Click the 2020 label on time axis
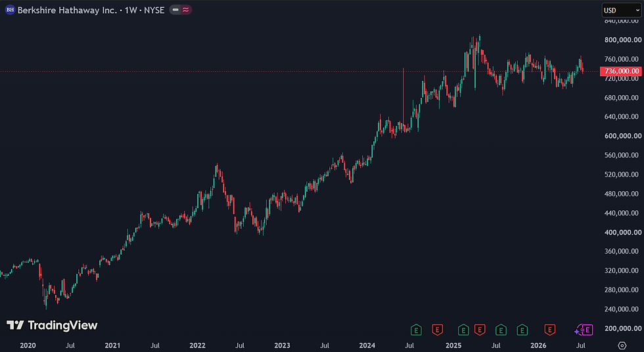Screen dimensions: 644x352 (28, 345)
